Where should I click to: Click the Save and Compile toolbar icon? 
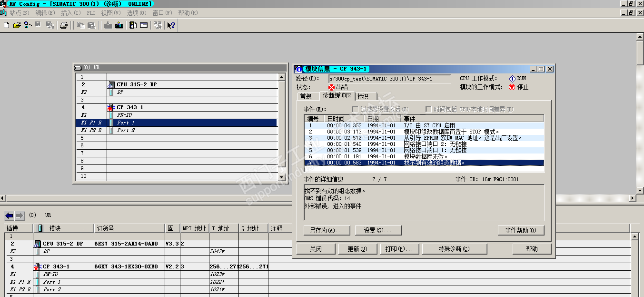point(50,25)
